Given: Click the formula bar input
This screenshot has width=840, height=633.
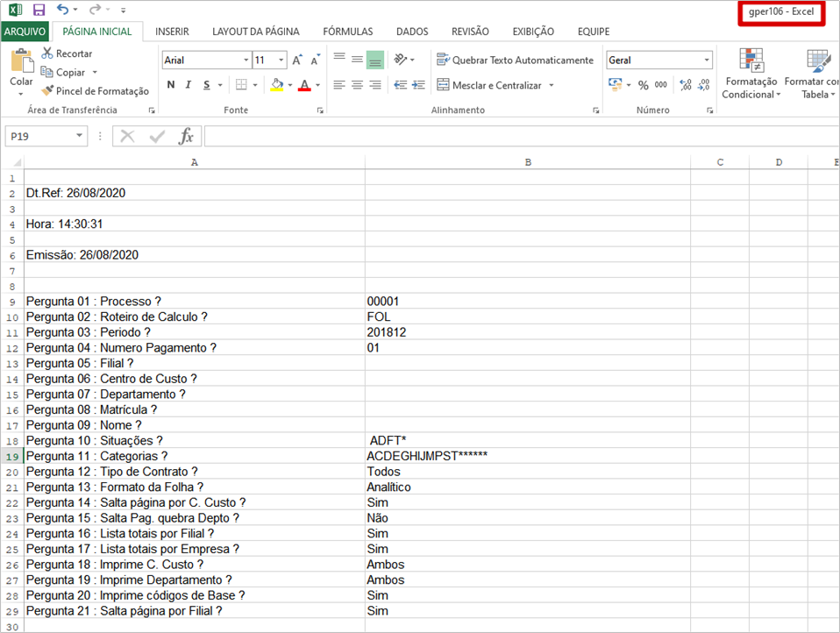Looking at the screenshot, I should [522, 136].
